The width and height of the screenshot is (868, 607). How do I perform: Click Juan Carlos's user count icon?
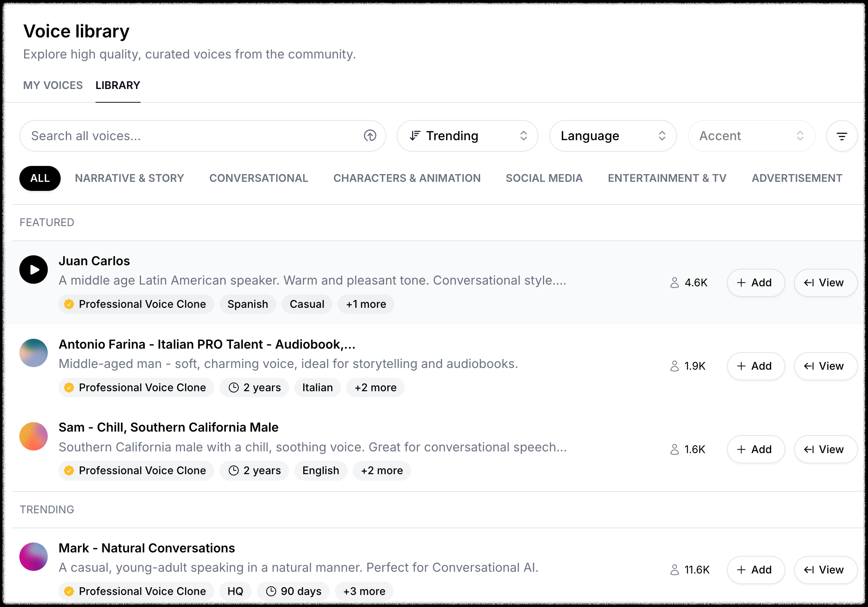tap(674, 283)
